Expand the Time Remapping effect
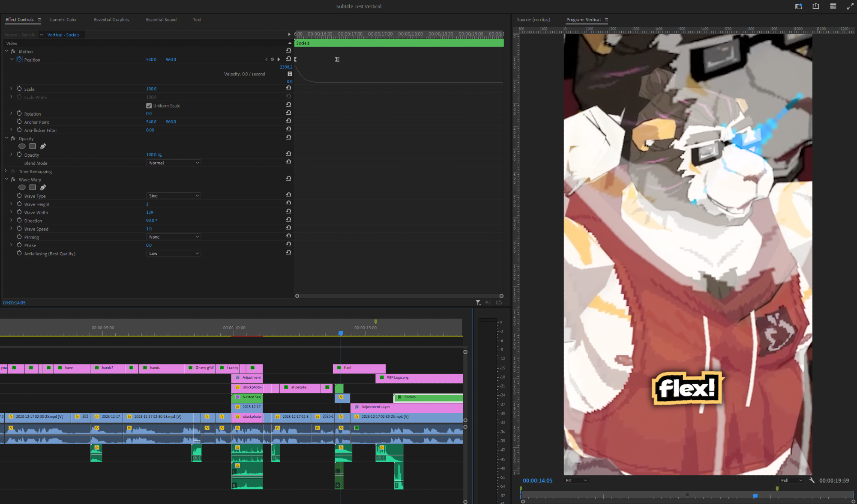 tap(6, 171)
